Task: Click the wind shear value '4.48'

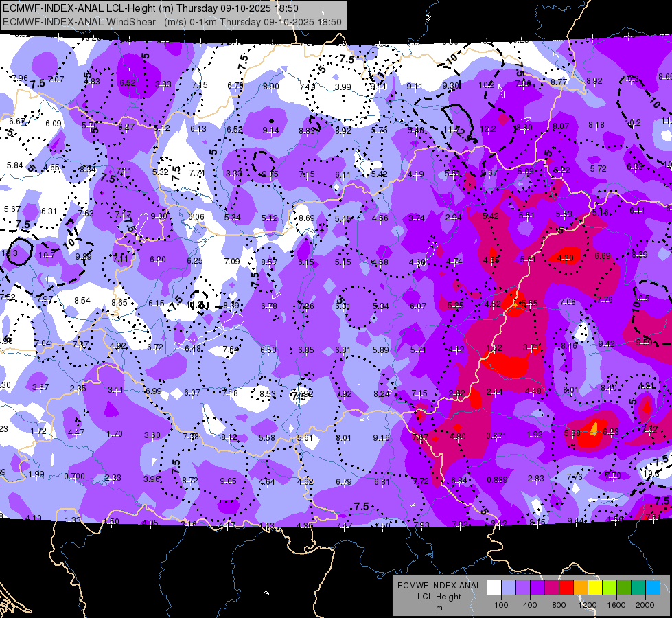Action: point(533,391)
